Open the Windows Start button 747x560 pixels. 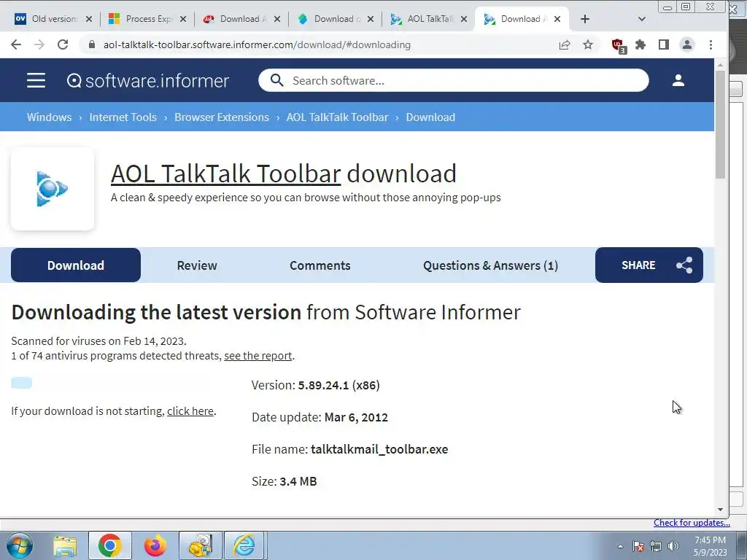point(20,545)
